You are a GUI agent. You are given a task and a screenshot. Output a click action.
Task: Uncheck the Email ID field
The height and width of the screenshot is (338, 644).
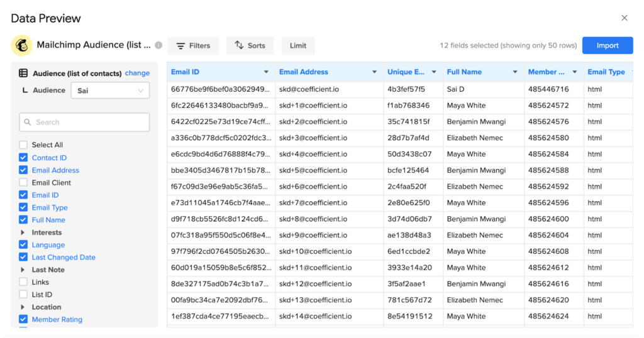point(23,195)
